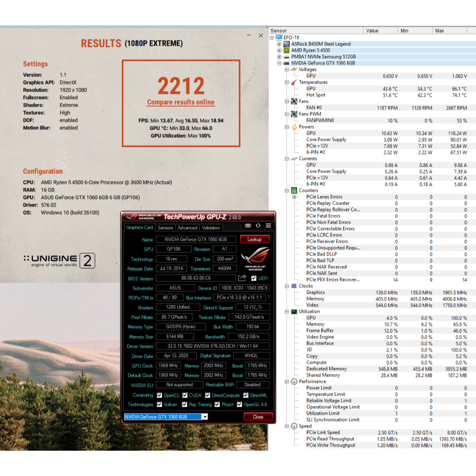Viewport: 476px width, 476px height.
Task: Close the Unigine results panel
Action: tap(261, 35)
